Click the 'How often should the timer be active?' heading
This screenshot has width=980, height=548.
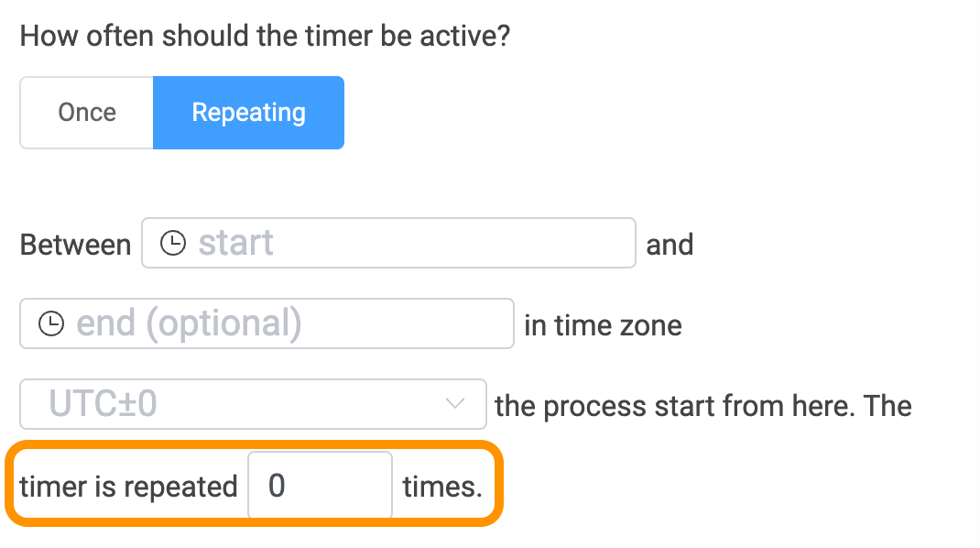click(x=265, y=37)
